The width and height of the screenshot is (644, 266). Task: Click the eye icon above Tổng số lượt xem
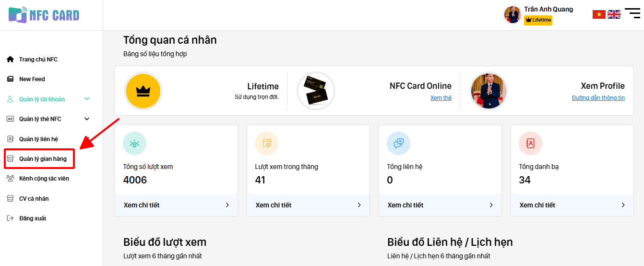click(134, 144)
